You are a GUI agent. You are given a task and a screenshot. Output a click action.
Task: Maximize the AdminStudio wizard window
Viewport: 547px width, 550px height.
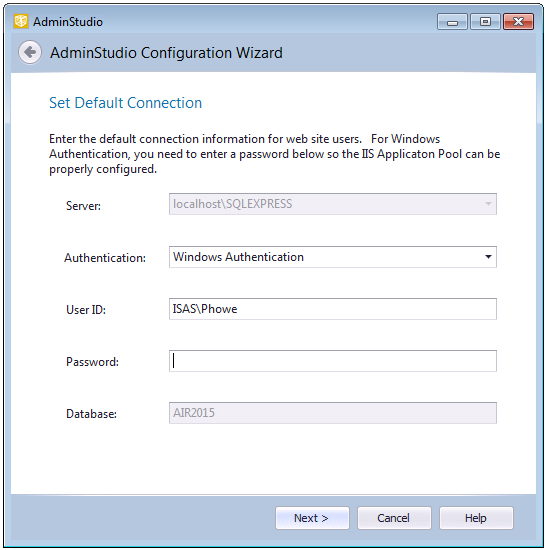485,22
